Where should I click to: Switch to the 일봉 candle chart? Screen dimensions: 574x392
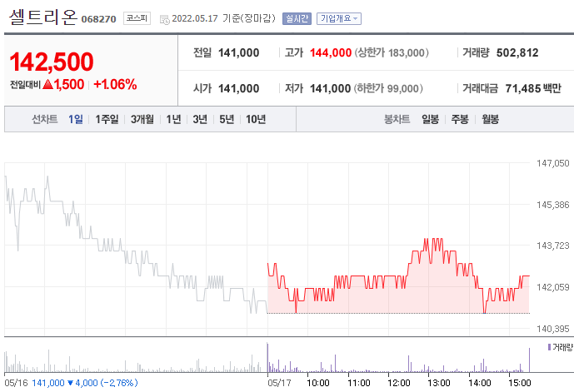[430, 119]
